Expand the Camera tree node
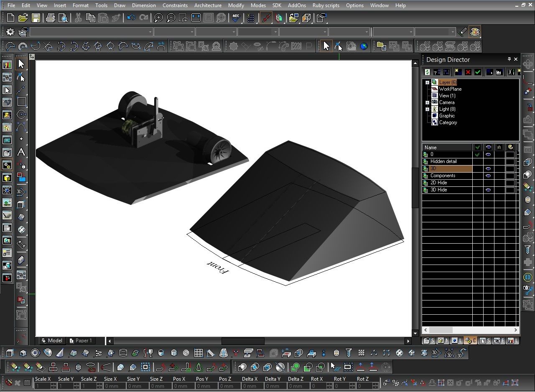535x392 pixels. pyautogui.click(x=428, y=102)
